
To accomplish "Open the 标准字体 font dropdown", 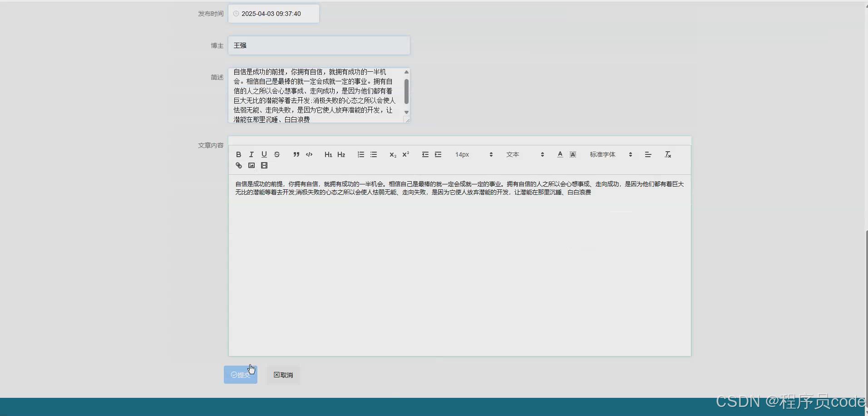I will pos(611,154).
